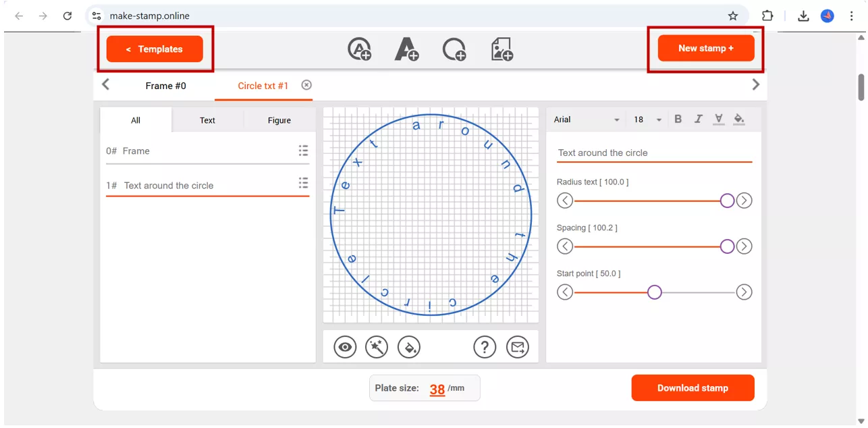Open the magic wand effects tool

click(377, 346)
